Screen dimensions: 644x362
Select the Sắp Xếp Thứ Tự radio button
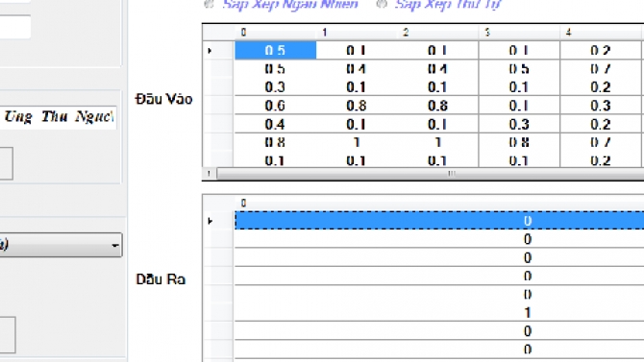[x=382, y=5]
